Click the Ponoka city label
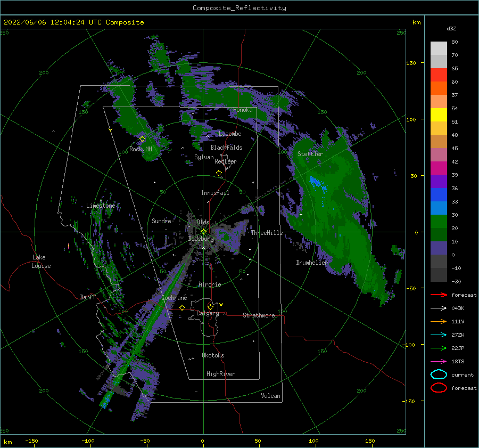479x448 pixels. (x=243, y=110)
